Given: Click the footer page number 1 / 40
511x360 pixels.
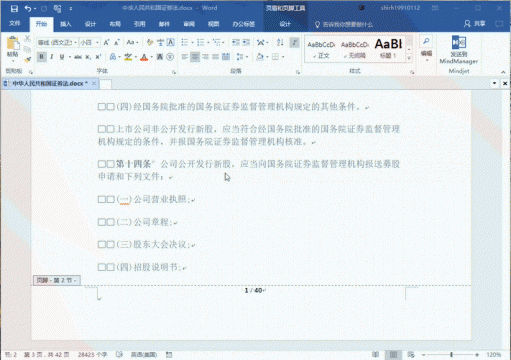Looking at the screenshot, I should point(254,291).
